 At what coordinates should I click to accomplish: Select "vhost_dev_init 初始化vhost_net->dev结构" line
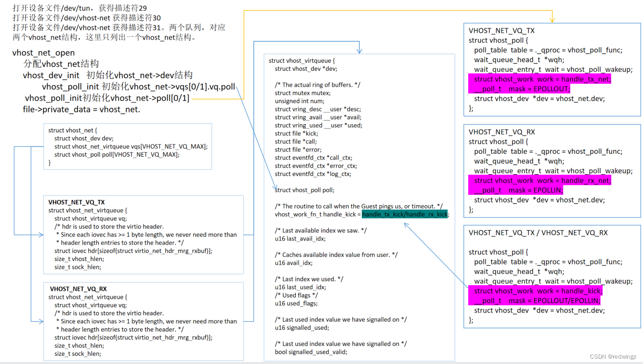pyautogui.click(x=108, y=75)
